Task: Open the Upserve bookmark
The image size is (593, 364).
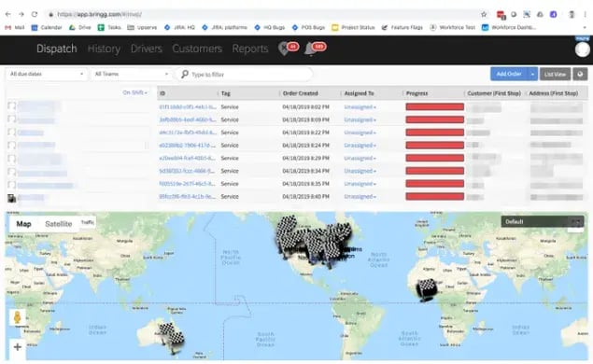Action: pyautogui.click(x=142, y=28)
